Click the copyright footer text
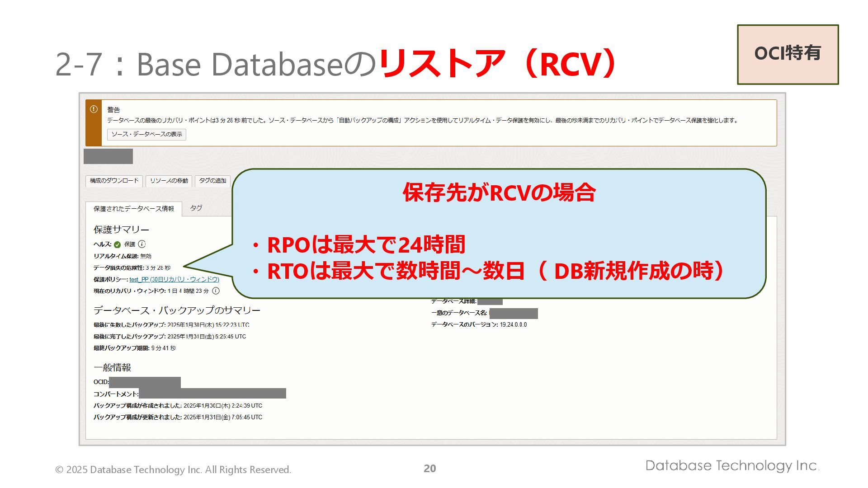Image resolution: width=868 pixels, height=488 pixels. (x=173, y=470)
